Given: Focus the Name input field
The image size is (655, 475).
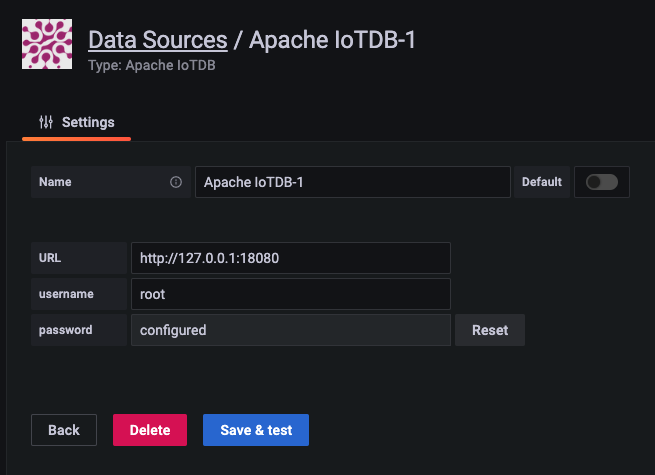Looking at the screenshot, I should point(353,182).
